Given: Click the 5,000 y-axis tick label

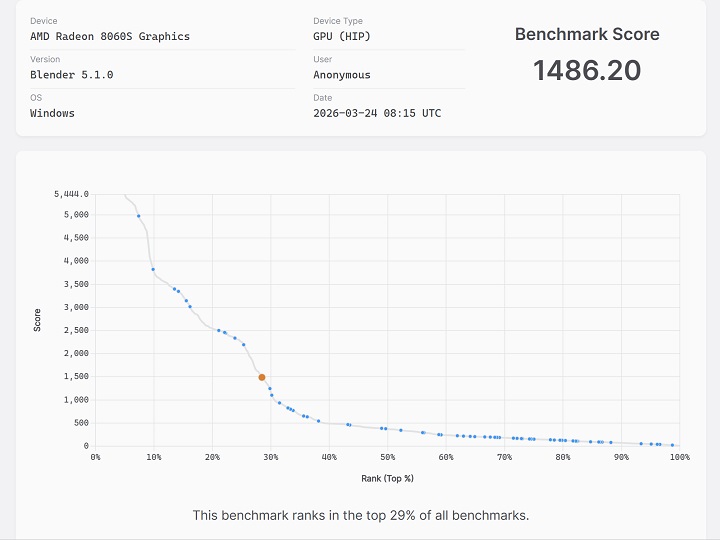Looking at the screenshot, I should point(74,215).
